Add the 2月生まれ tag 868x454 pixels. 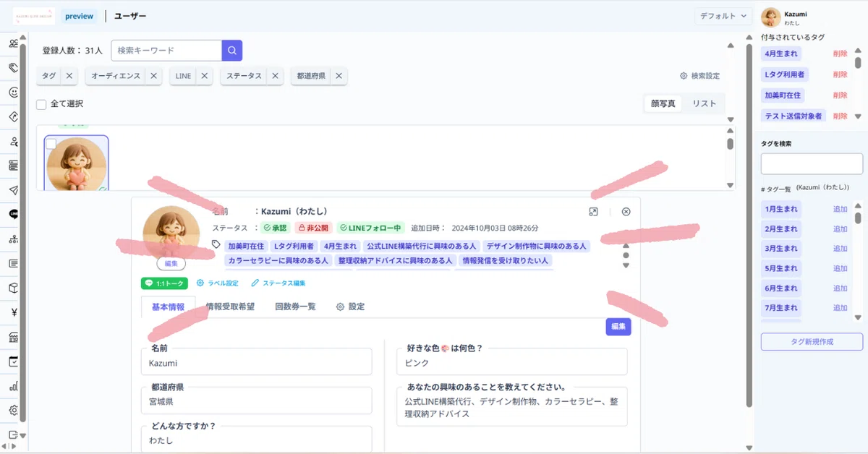click(x=840, y=228)
